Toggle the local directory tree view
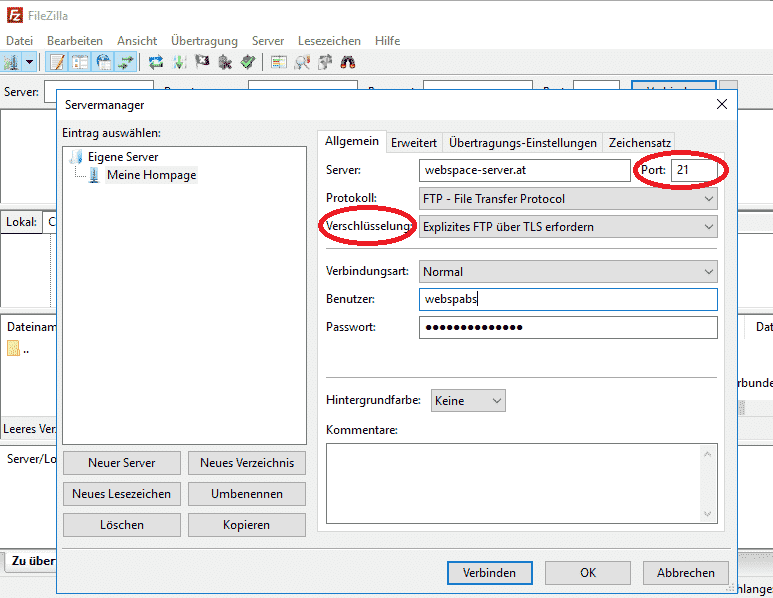Image resolution: width=773 pixels, height=598 pixels. (80, 62)
